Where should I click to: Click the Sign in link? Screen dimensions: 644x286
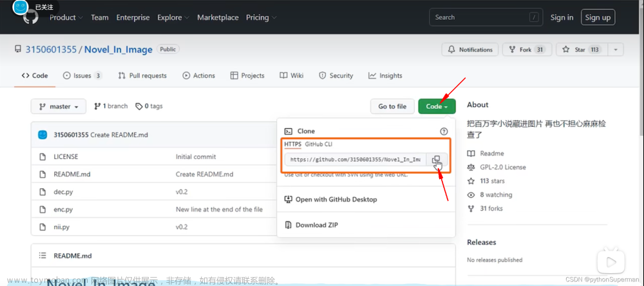562,17
